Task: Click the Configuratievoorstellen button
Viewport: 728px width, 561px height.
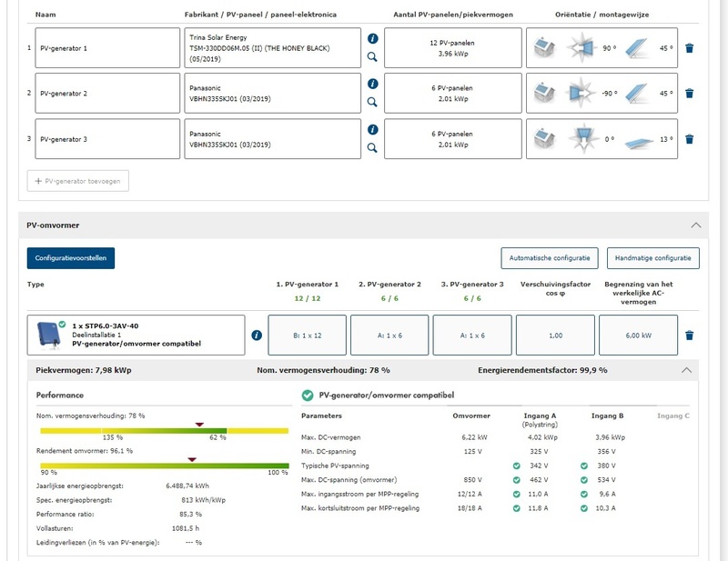Action: point(71,258)
